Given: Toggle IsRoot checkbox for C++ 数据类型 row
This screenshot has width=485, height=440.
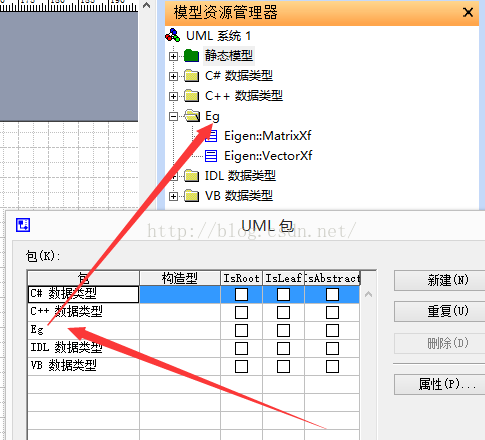Looking at the screenshot, I should pos(241,313).
